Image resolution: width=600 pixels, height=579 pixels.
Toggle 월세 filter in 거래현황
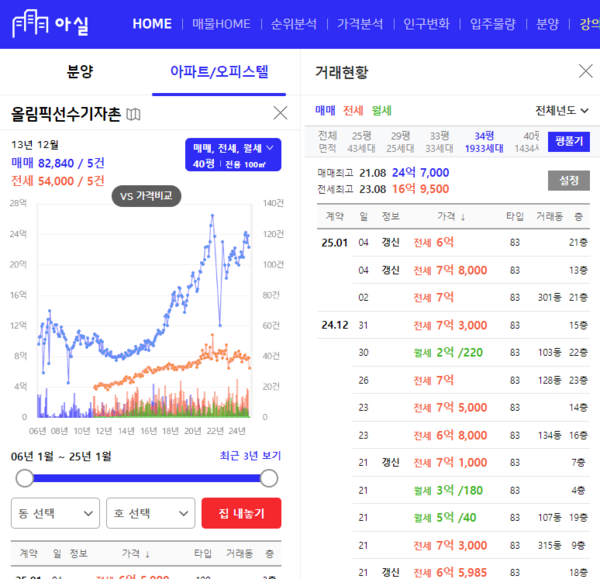[x=382, y=111]
